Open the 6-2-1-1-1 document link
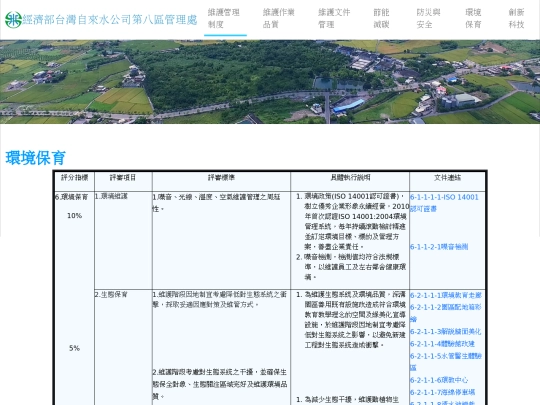 click(x=446, y=295)
